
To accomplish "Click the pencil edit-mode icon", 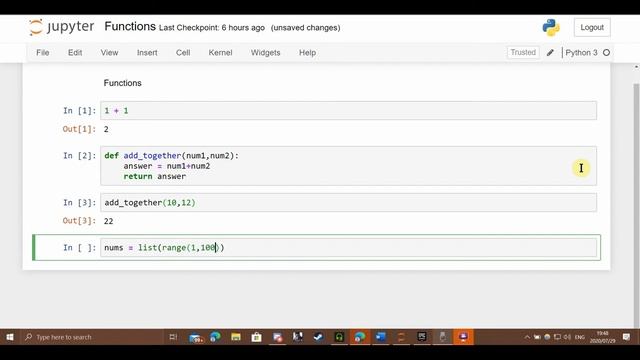I will pos(550,53).
